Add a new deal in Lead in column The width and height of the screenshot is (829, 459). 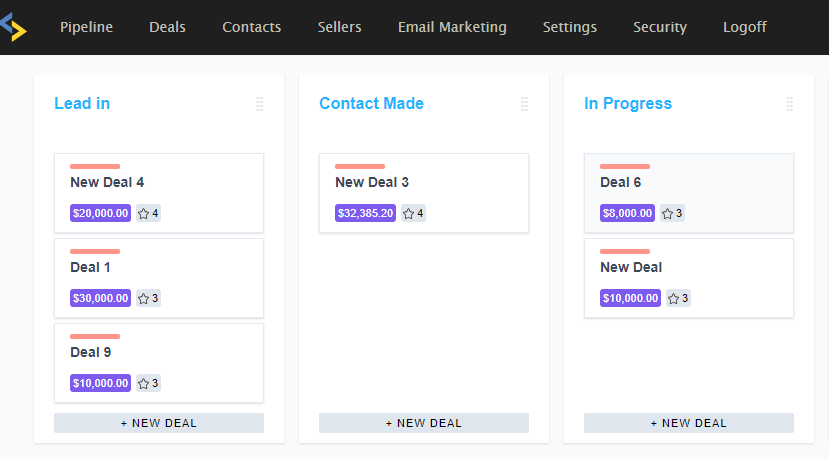pos(159,423)
